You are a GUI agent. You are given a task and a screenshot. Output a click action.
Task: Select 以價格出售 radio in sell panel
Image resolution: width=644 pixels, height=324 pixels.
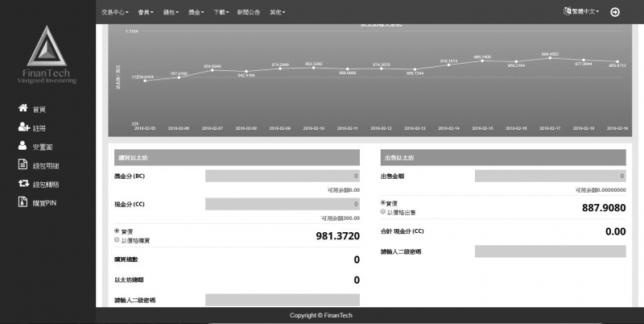click(383, 211)
